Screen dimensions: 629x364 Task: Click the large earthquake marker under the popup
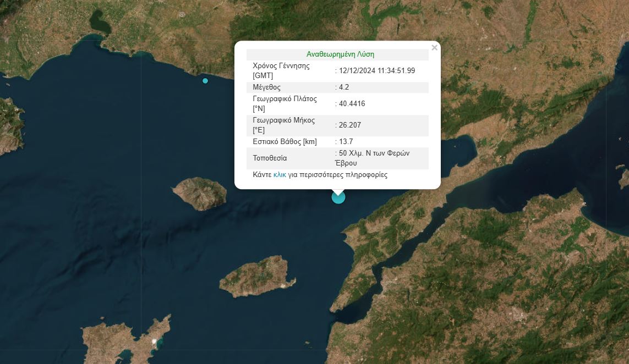pos(338,197)
